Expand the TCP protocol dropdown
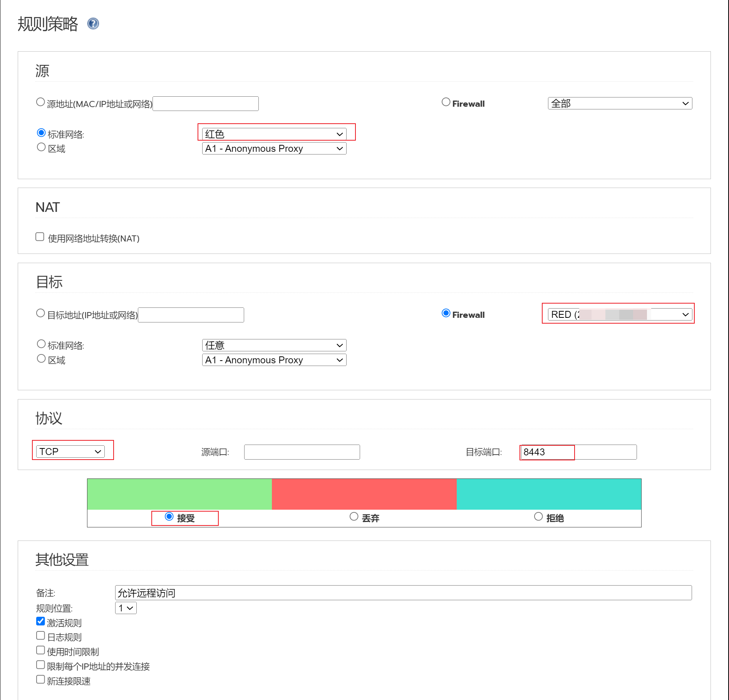This screenshot has width=729, height=700. 70,452
